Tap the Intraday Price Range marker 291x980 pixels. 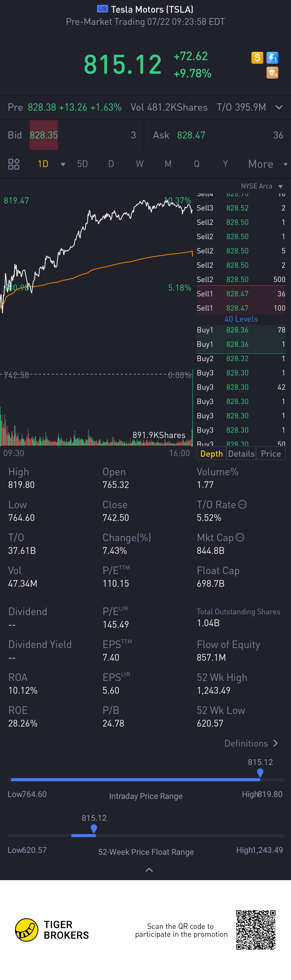[x=260, y=772]
